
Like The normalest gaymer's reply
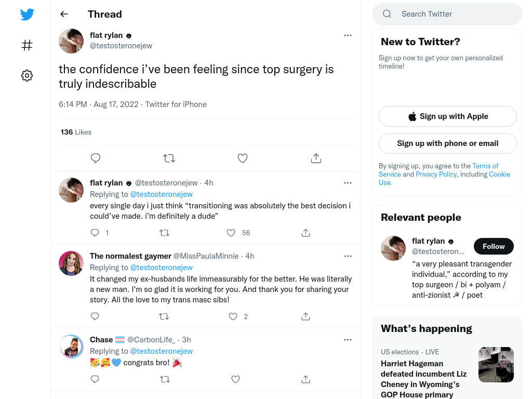coord(233,316)
